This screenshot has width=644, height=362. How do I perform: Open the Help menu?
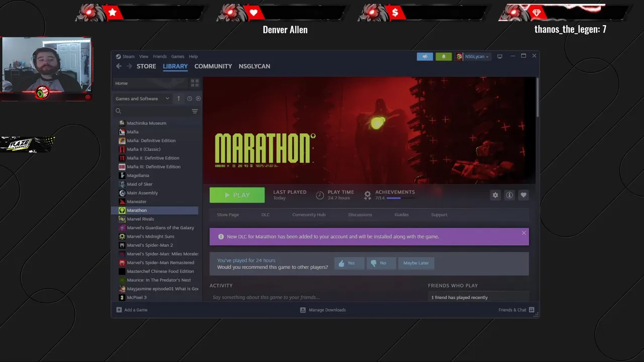coord(193,56)
